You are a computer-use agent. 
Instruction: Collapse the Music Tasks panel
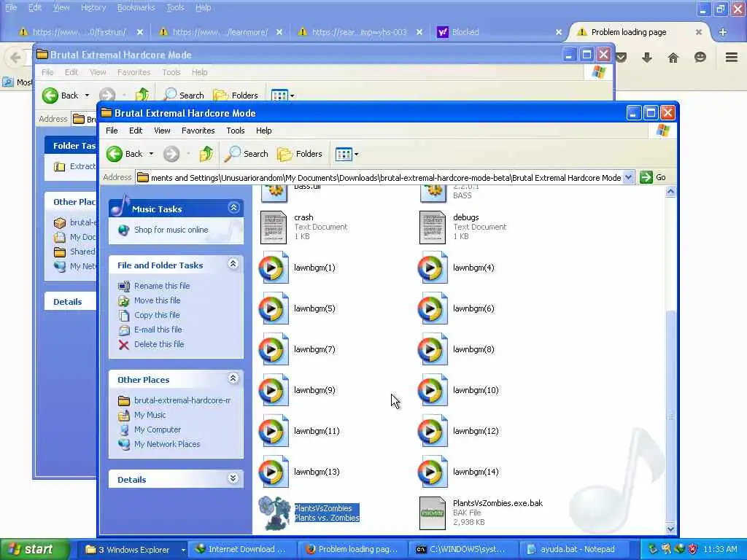tap(233, 208)
